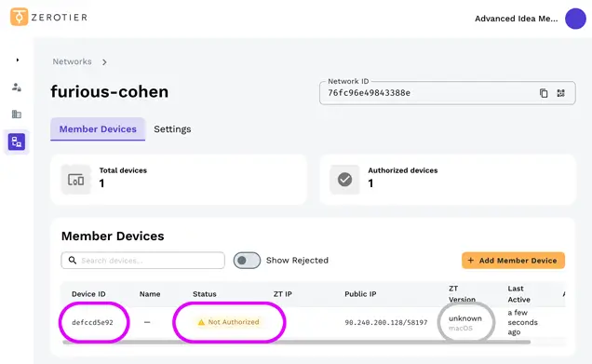Open the members/users sidebar icon
The height and width of the screenshot is (364, 592).
click(17, 88)
